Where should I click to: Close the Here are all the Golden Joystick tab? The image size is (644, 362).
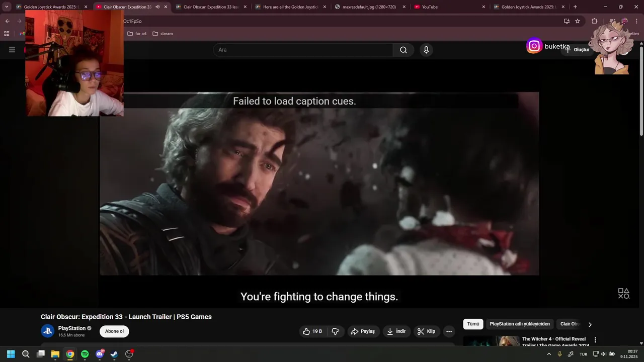(325, 7)
